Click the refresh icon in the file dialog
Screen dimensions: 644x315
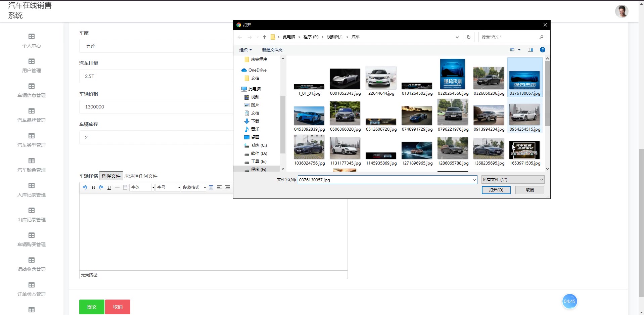[x=468, y=37]
